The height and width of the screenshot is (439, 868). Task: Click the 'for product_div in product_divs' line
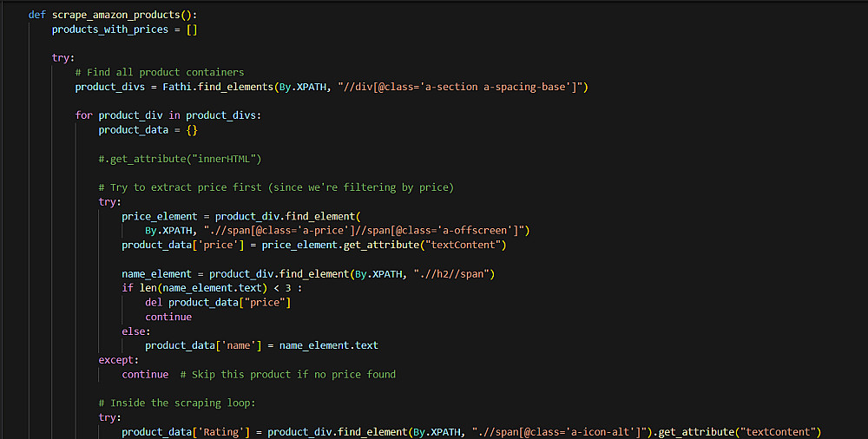coord(168,115)
